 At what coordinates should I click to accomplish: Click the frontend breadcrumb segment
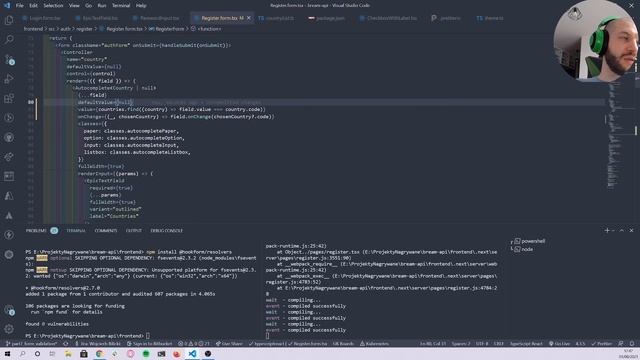pyautogui.click(x=33, y=29)
